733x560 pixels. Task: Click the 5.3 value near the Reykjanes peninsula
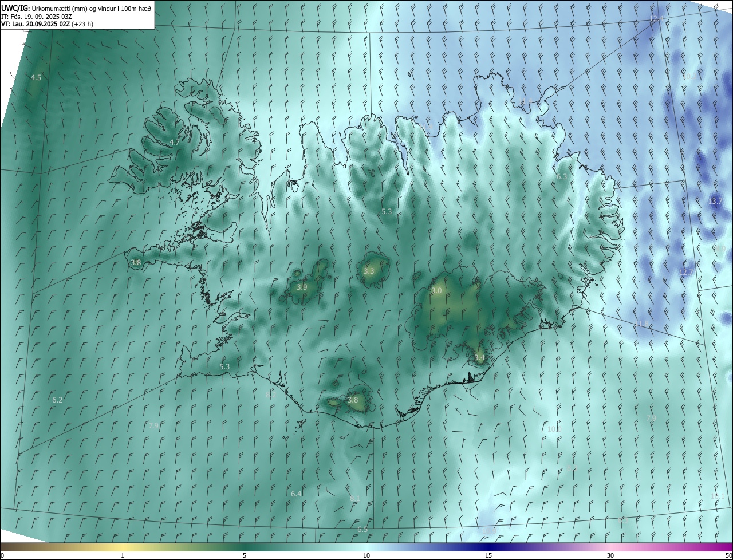224,366
